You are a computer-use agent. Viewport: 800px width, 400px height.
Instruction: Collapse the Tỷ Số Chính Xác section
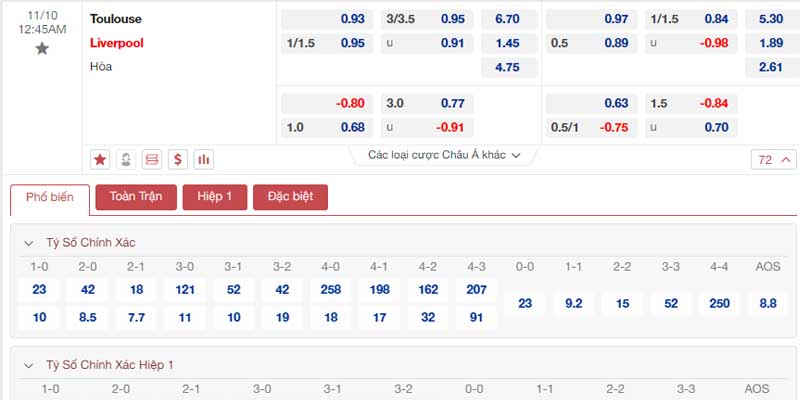coord(29,243)
